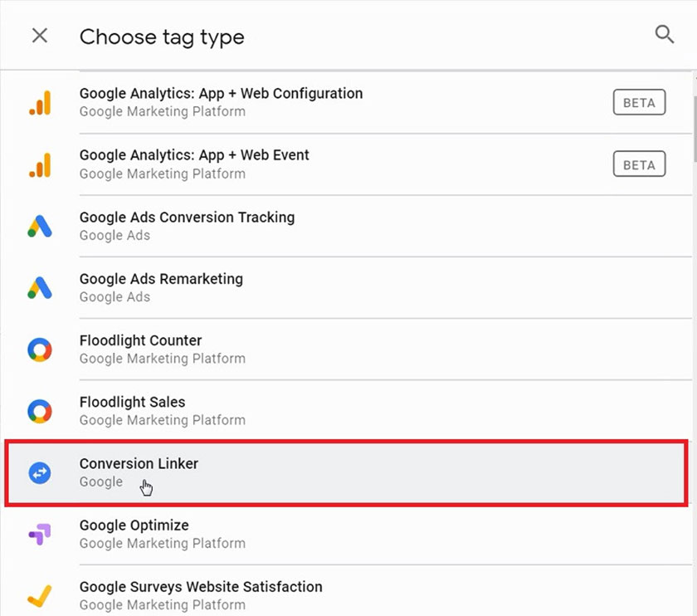Choose Google Ads Conversion Tracking tag title

[187, 218]
